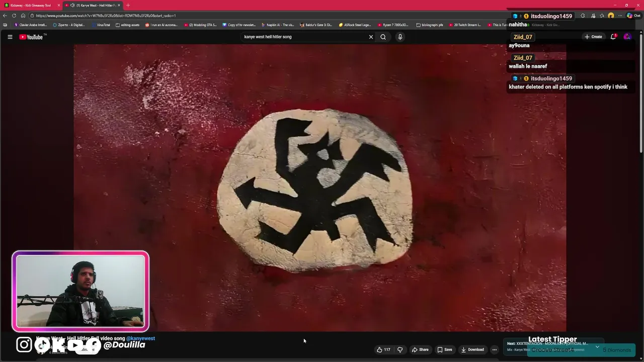Screen dimensions: 644x362
Task: Open bibliographi pfe bookmark folder
Action: (430, 25)
